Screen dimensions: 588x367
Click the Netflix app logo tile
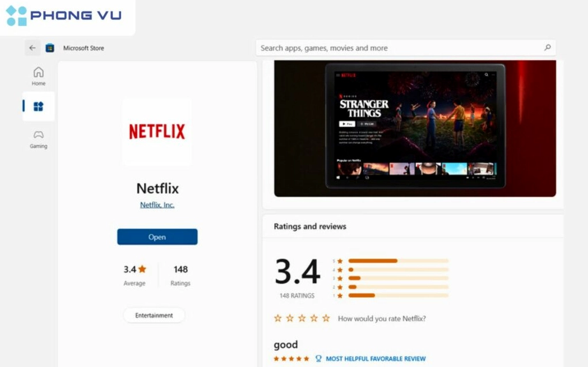pyautogui.click(x=157, y=132)
